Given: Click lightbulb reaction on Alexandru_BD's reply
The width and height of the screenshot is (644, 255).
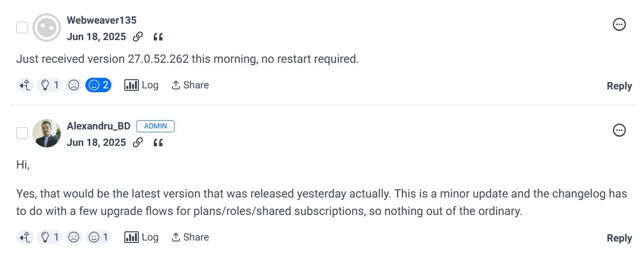Looking at the screenshot, I should pos(50,238).
